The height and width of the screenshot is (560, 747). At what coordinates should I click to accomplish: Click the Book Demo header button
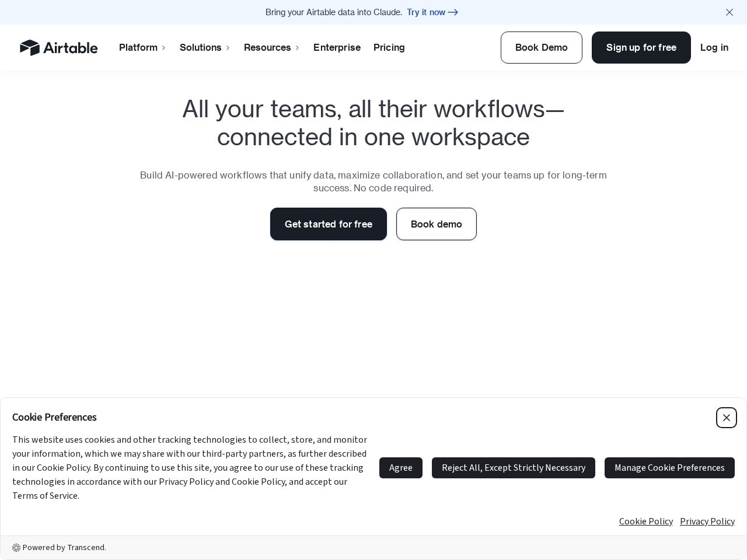pos(542,47)
